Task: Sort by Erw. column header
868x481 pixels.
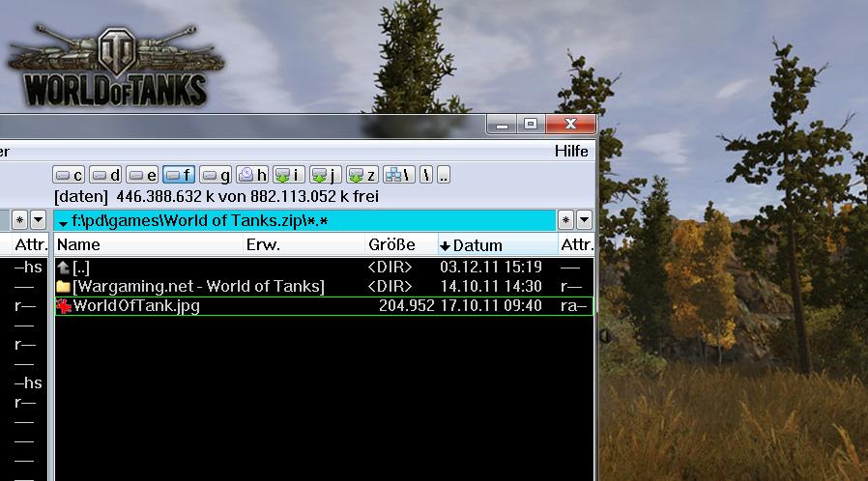Action: 304,245
